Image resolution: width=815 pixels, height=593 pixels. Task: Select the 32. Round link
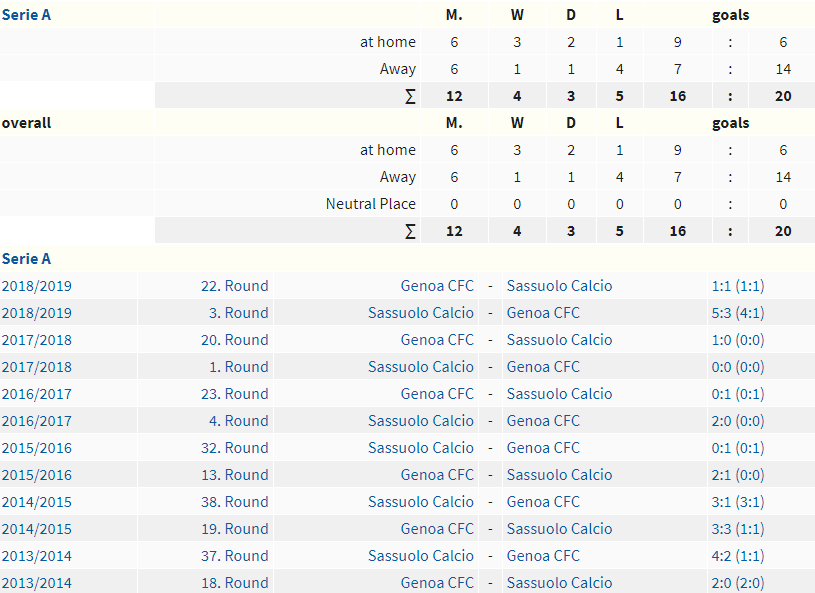234,448
